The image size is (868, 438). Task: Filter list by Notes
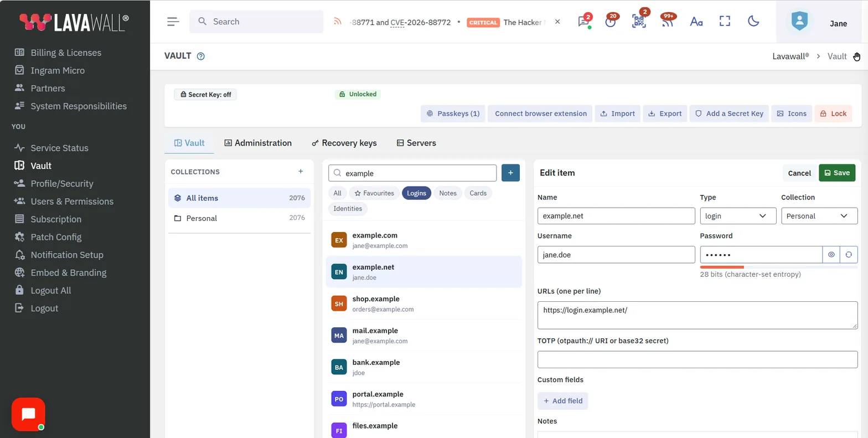[x=448, y=193]
